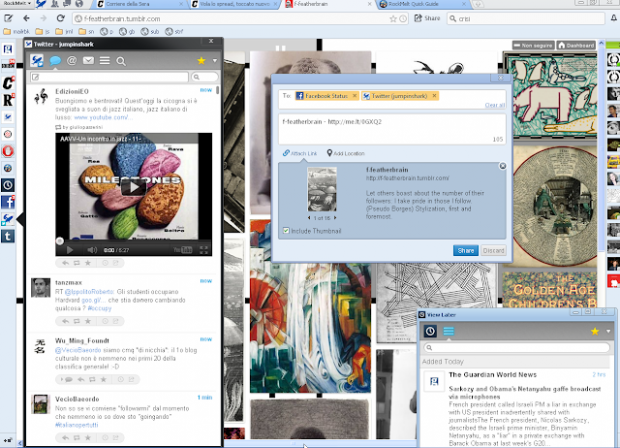Open the Twitter home timeline icon
The width and height of the screenshot is (620, 448).
(x=55, y=60)
